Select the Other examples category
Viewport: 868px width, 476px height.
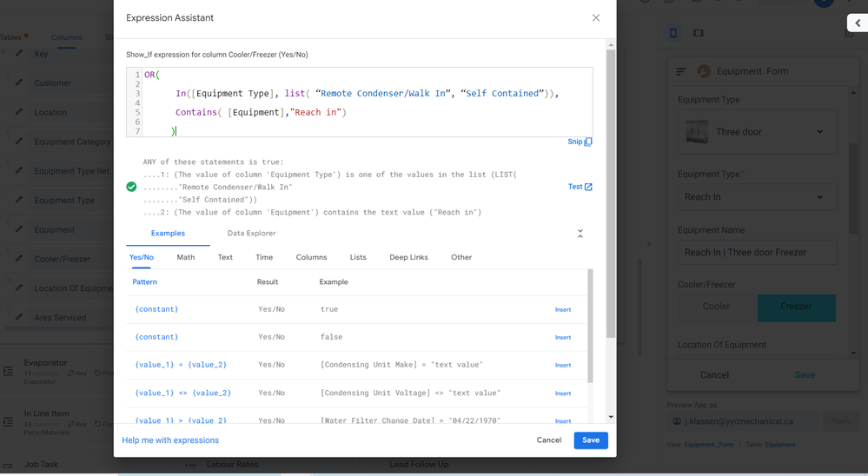461,257
